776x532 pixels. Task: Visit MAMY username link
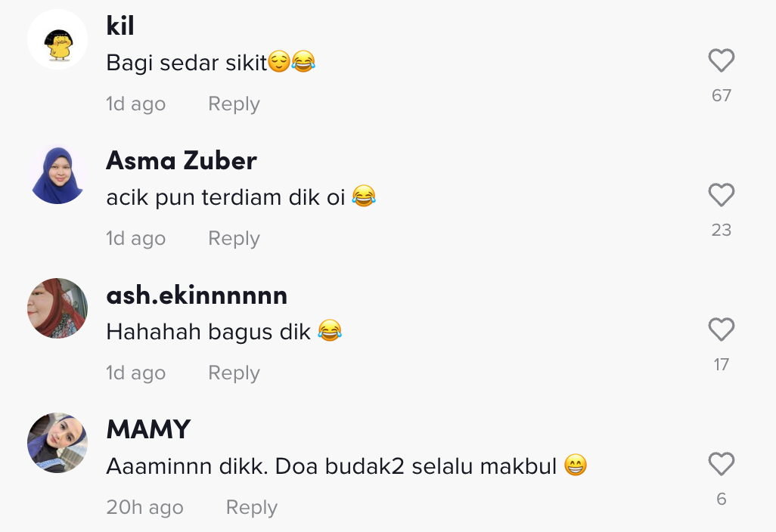point(148,429)
